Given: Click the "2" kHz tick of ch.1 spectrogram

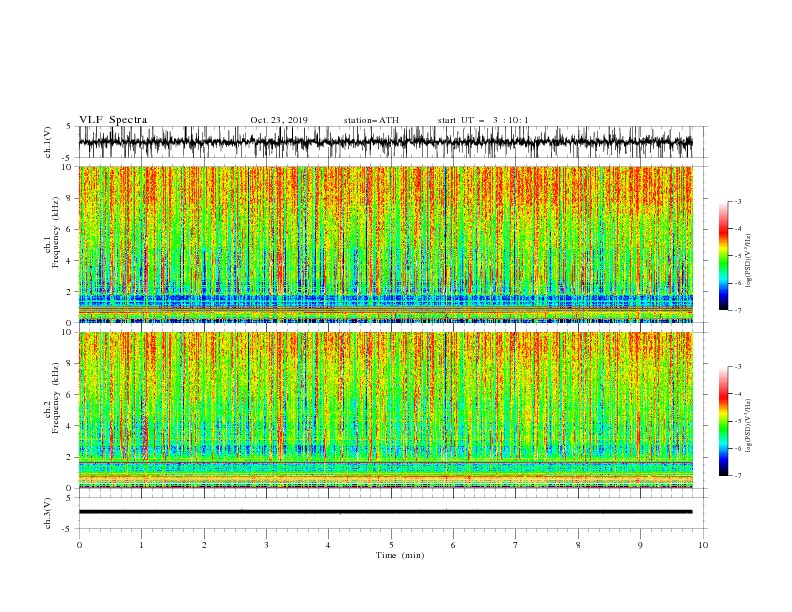Looking at the screenshot, I should [x=70, y=292].
